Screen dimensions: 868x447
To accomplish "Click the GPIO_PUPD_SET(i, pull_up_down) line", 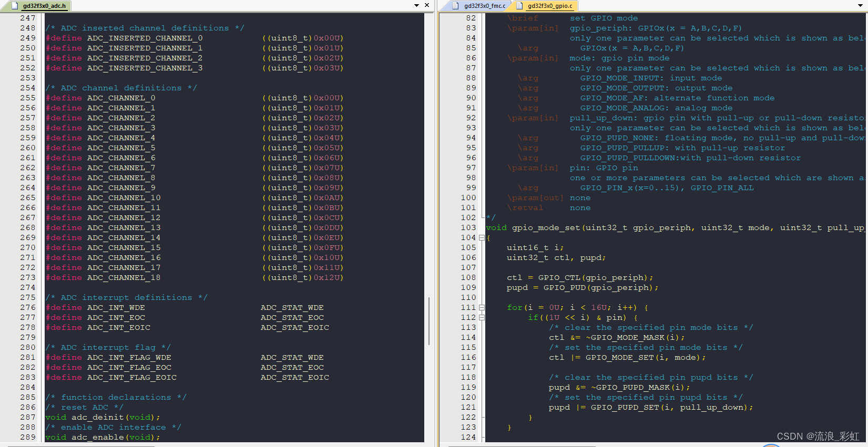I will (x=651, y=408).
